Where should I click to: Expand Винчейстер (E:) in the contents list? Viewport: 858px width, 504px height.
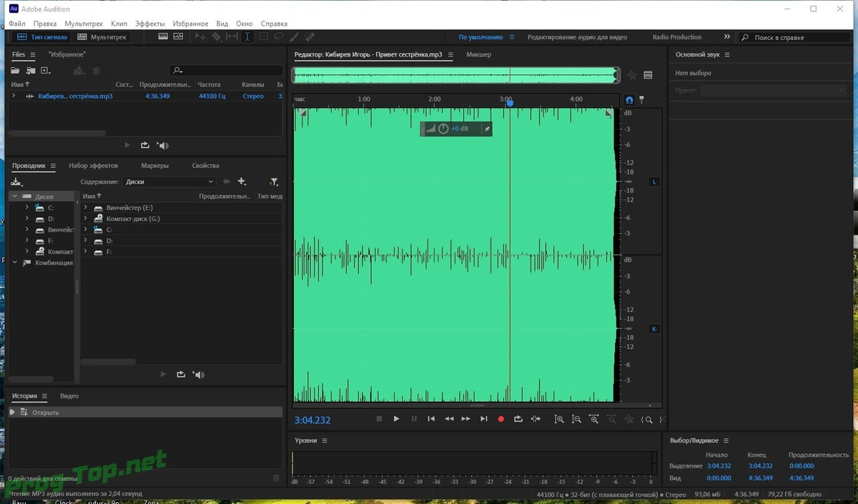pos(85,207)
